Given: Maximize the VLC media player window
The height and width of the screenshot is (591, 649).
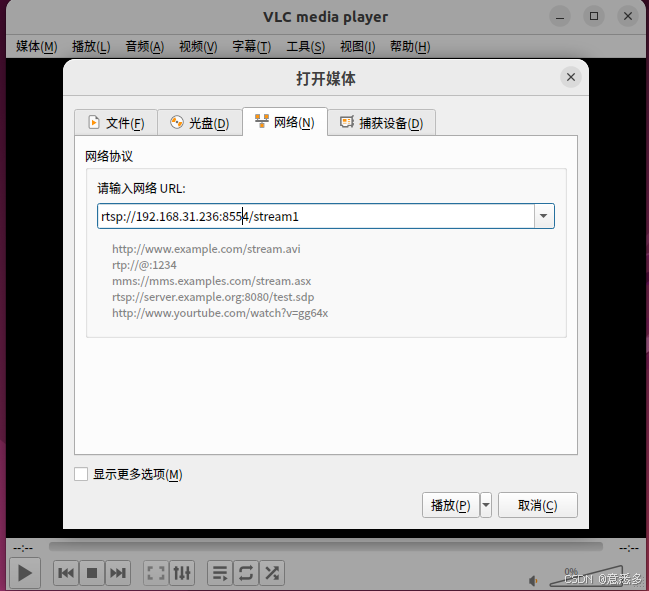Looking at the screenshot, I should (594, 17).
